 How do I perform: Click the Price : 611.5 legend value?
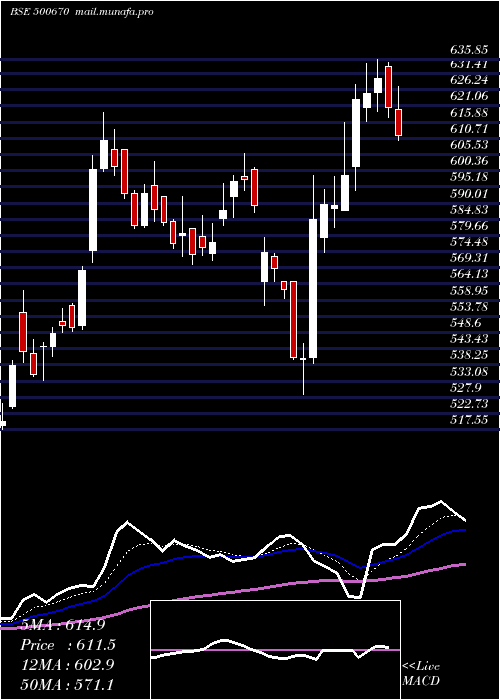coord(68,645)
